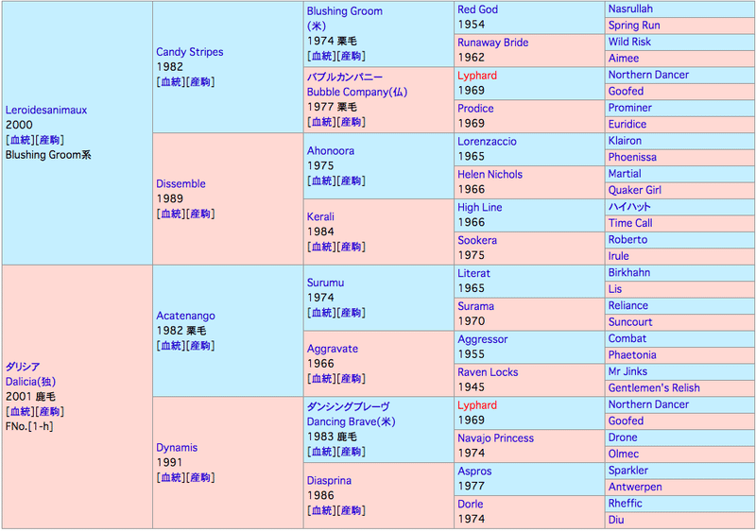
Task: Open the High Line link
Action: tap(480, 207)
